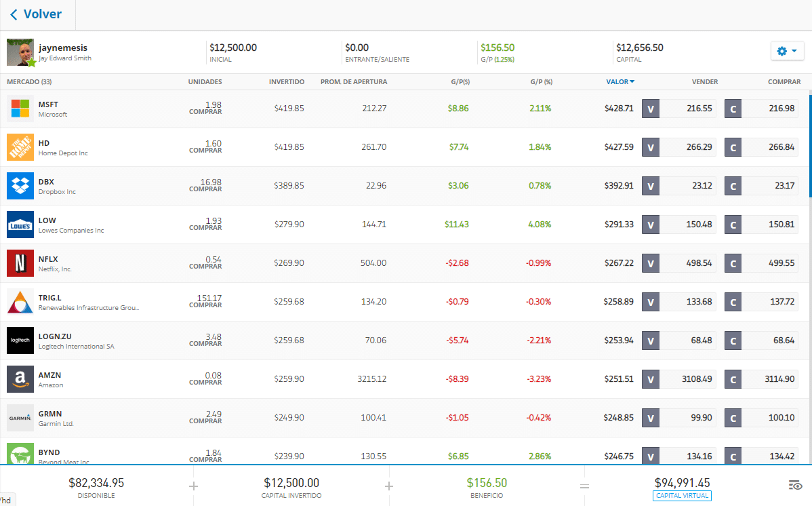Click the $156.50 G/P profit value in header
This screenshot has height=506, width=812.
pos(497,47)
